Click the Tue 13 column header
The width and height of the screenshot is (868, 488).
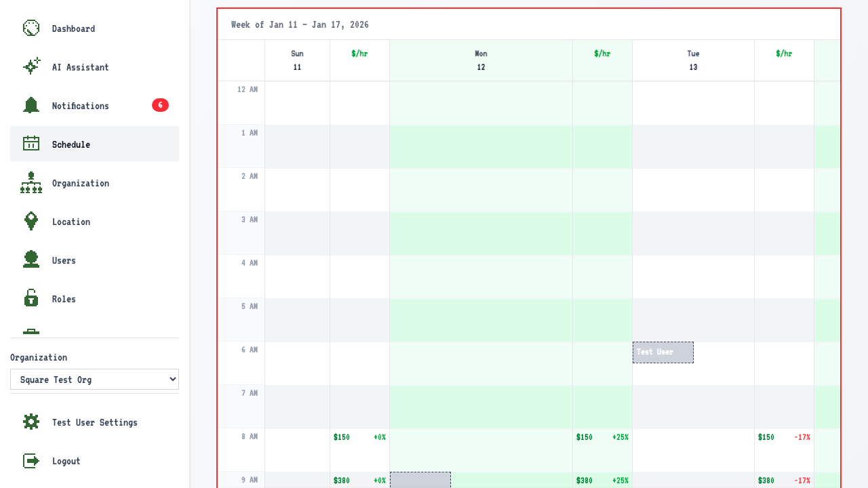(693, 60)
